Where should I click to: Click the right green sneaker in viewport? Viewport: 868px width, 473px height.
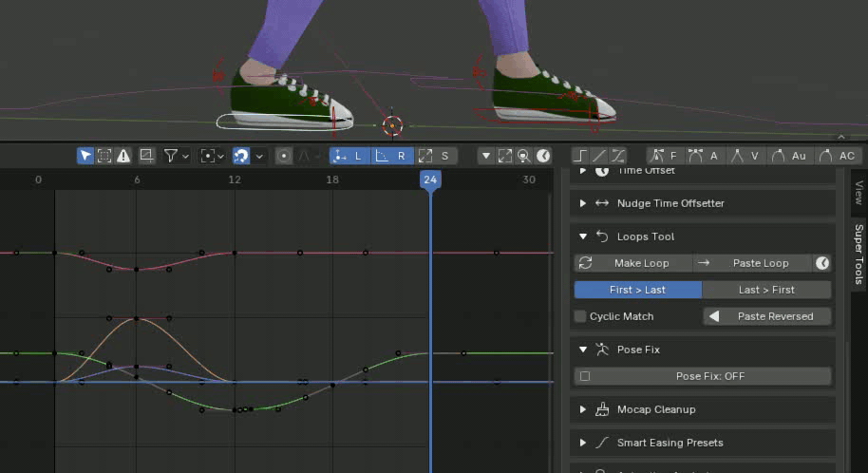[x=553, y=95]
